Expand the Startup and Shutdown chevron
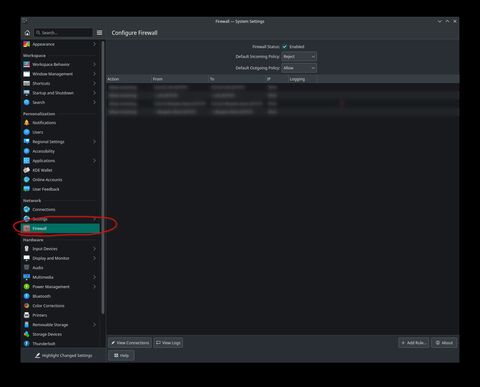The width and height of the screenshot is (480, 387). [94, 93]
